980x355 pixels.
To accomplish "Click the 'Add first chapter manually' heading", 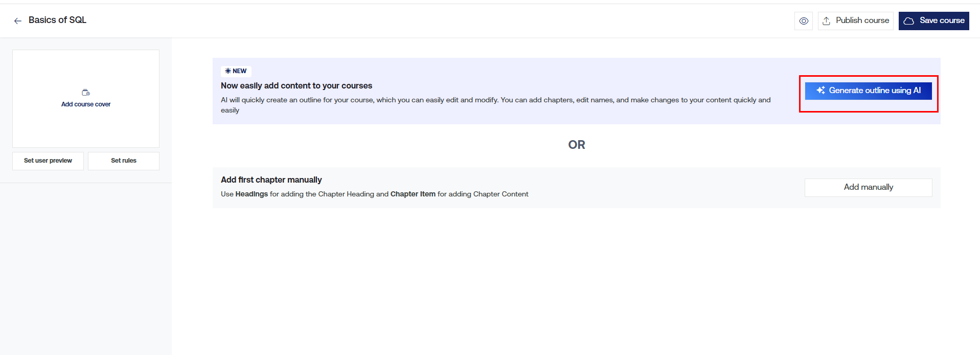I will click(x=271, y=180).
